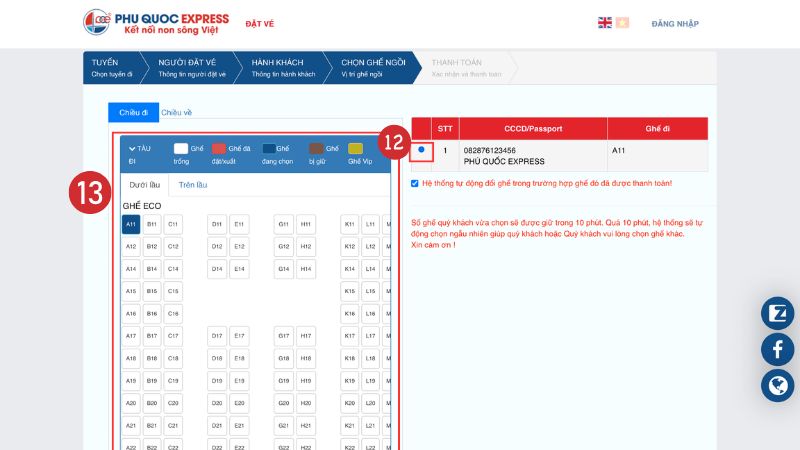Switch language to Vietnamese flag
Viewport: 800px width, 450px height.
pos(622,23)
